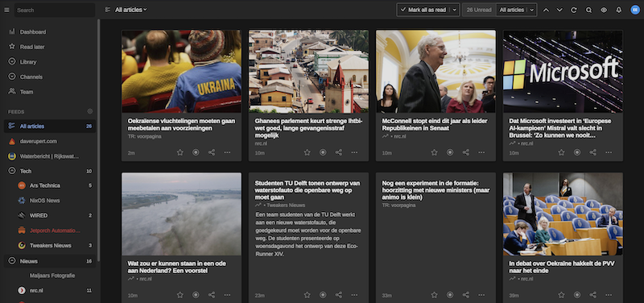Share the Oekraïense vluchtelingen article

point(212,152)
